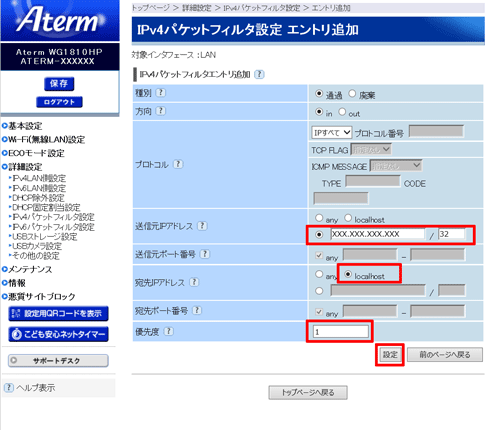Open help icon next to 送信元IPアドレス

[x=202, y=226]
